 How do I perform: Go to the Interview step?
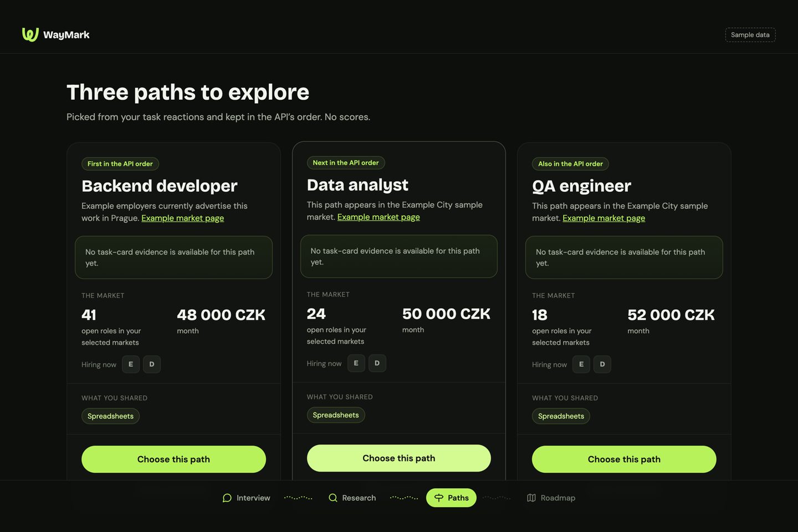click(246, 498)
